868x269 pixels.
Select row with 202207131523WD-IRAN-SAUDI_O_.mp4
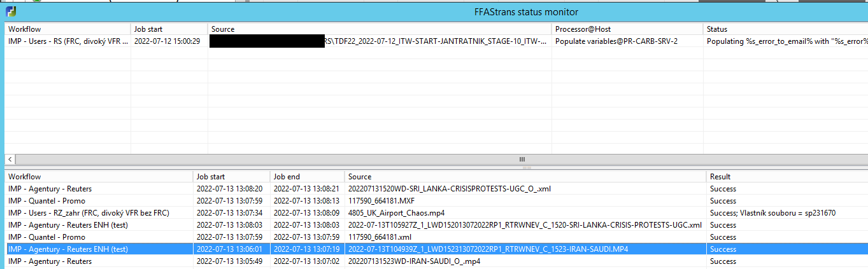436,261
